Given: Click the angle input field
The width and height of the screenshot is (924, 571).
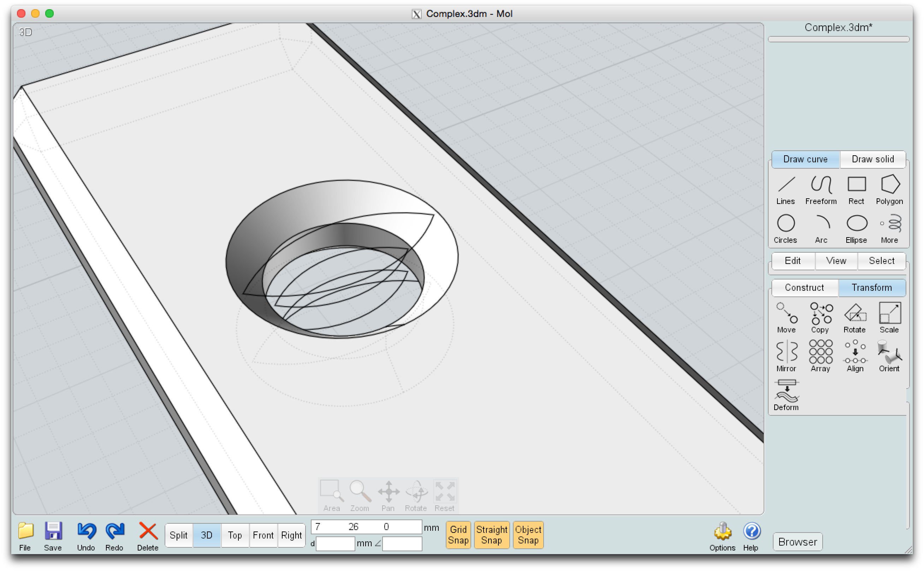Looking at the screenshot, I should [x=402, y=544].
